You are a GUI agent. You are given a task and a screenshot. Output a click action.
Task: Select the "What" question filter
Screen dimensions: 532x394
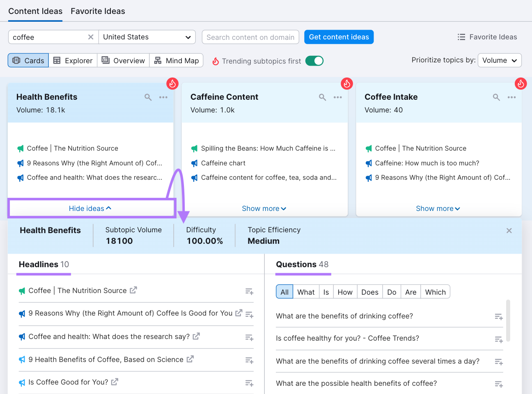pyautogui.click(x=306, y=292)
